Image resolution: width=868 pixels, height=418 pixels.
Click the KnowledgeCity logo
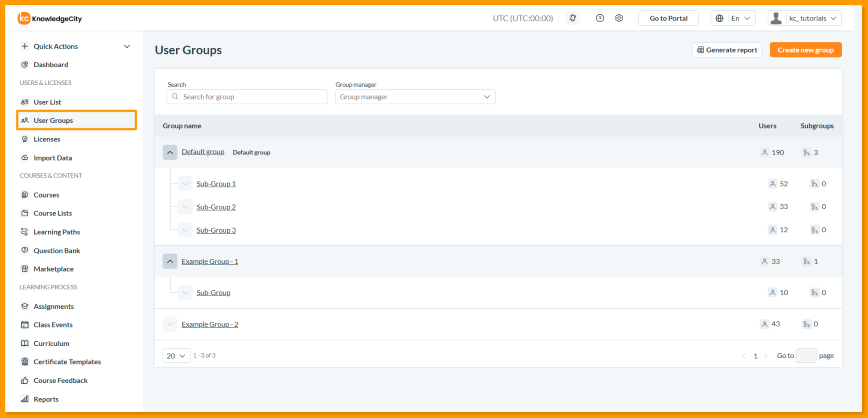[50, 18]
